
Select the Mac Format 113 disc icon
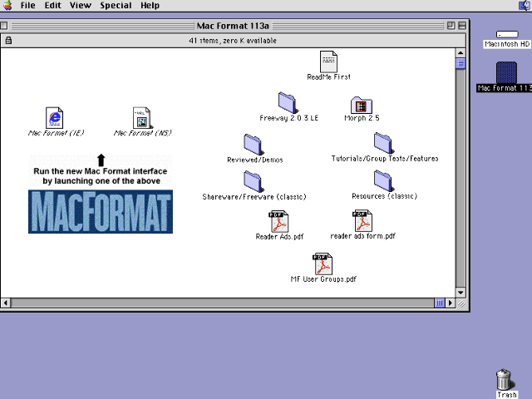506,72
